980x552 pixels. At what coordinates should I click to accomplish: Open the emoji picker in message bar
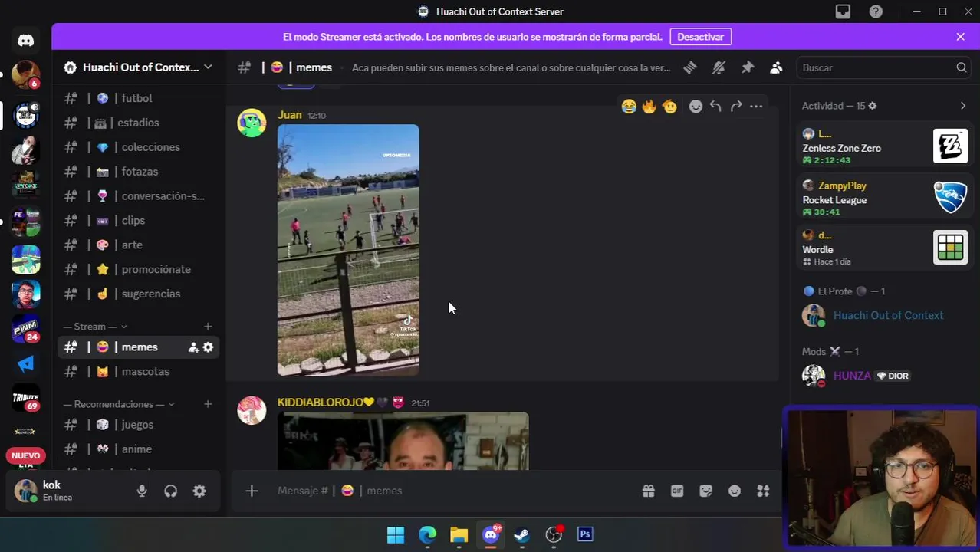735,491
